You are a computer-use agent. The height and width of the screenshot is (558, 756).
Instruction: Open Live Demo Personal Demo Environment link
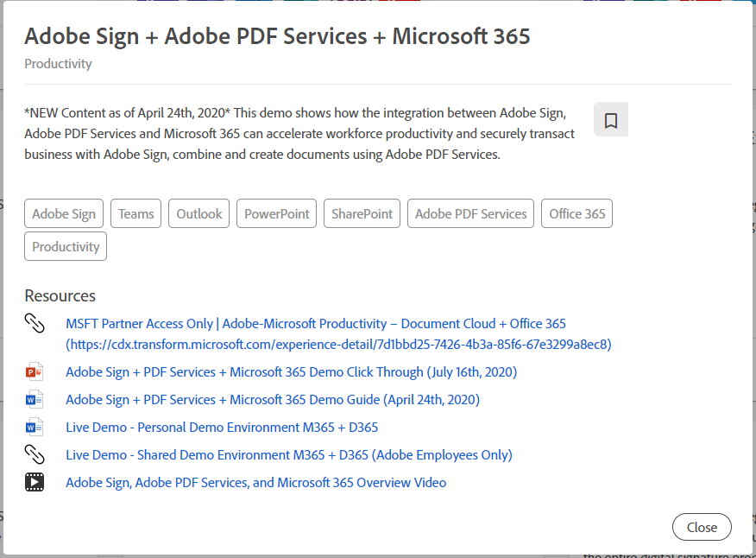coord(222,428)
